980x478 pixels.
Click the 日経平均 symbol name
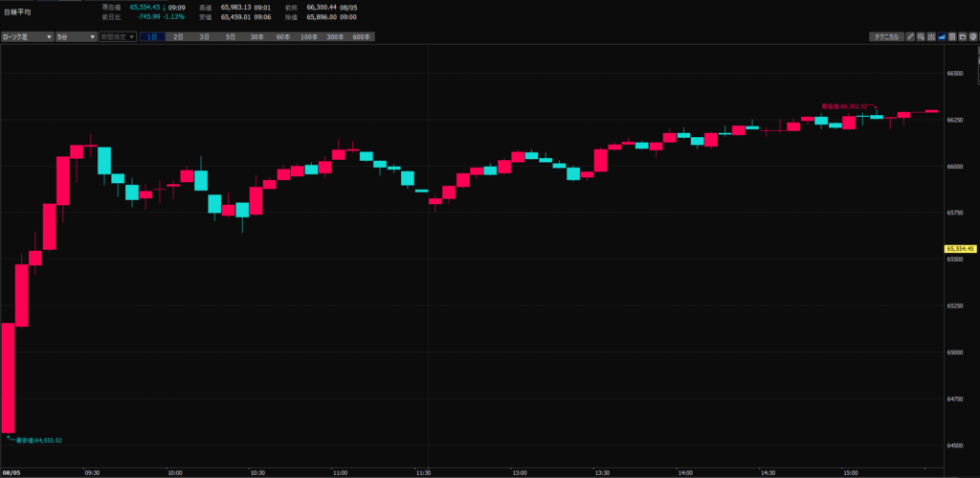pyautogui.click(x=15, y=11)
